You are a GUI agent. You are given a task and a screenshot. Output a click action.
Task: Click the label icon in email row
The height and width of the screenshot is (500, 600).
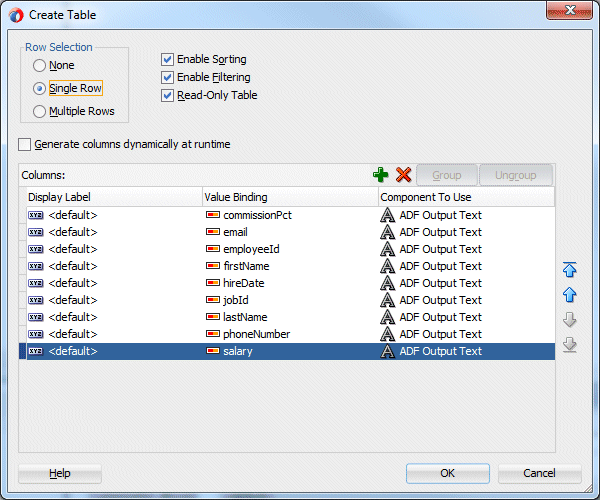[36, 232]
